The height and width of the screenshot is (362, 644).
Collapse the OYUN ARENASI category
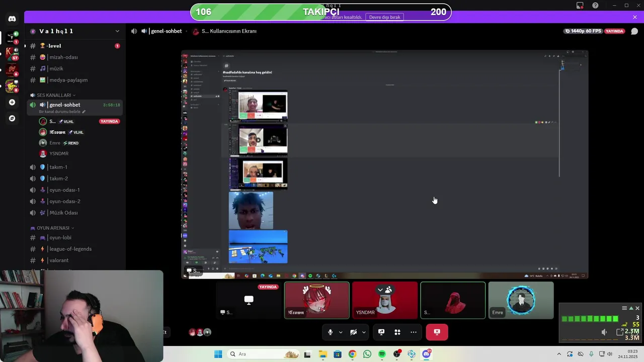tap(53, 228)
